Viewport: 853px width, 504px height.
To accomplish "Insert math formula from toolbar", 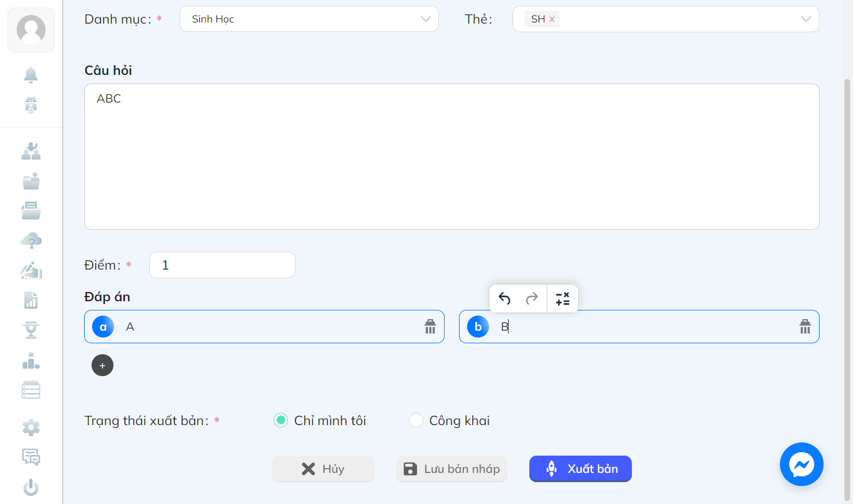I will [x=563, y=298].
